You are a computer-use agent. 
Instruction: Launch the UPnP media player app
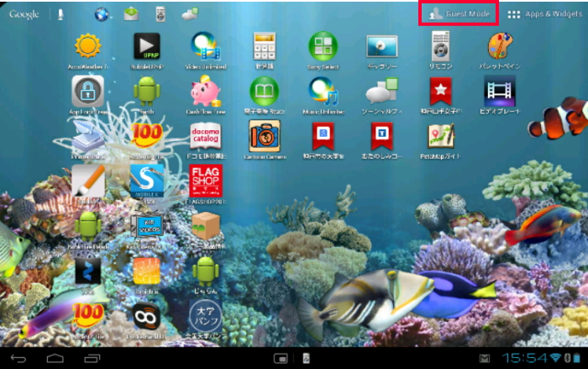146,46
